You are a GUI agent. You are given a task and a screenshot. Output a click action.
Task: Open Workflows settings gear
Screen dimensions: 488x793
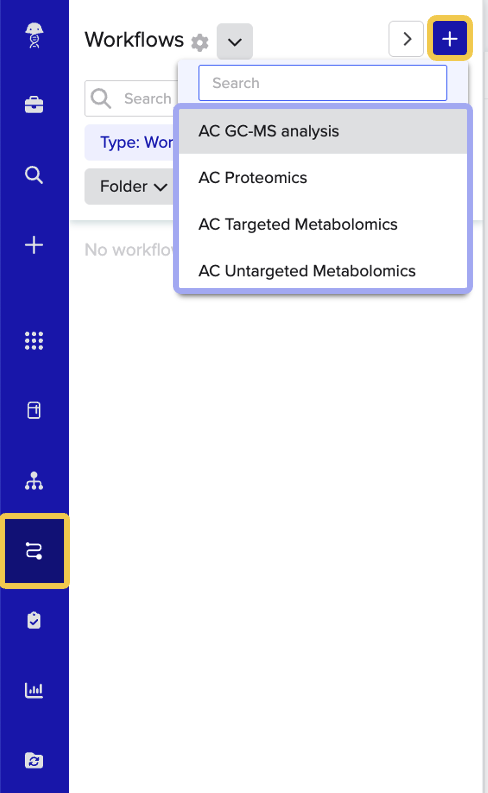pyautogui.click(x=200, y=42)
